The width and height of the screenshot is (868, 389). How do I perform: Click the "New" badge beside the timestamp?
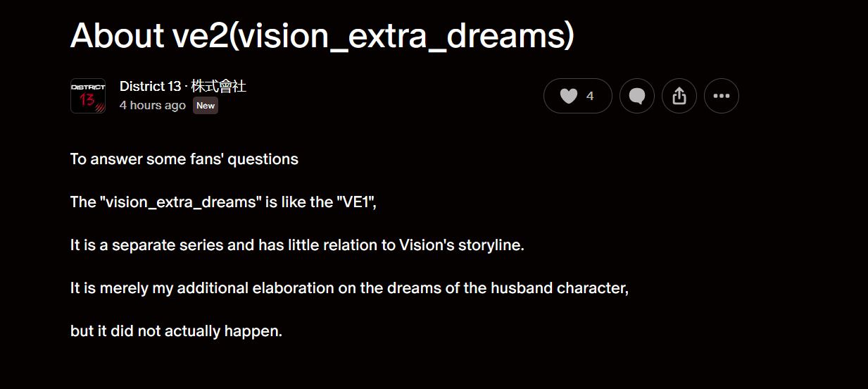[x=206, y=106]
